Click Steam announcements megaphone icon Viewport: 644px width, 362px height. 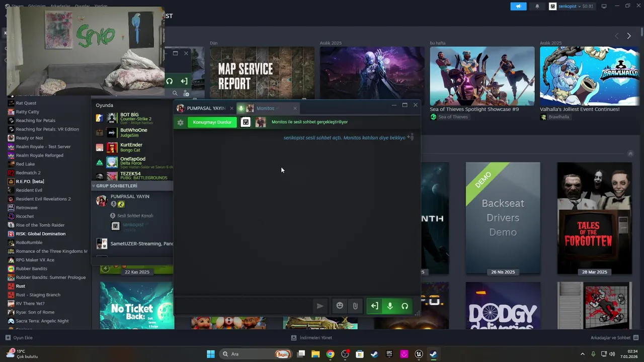[518, 6]
